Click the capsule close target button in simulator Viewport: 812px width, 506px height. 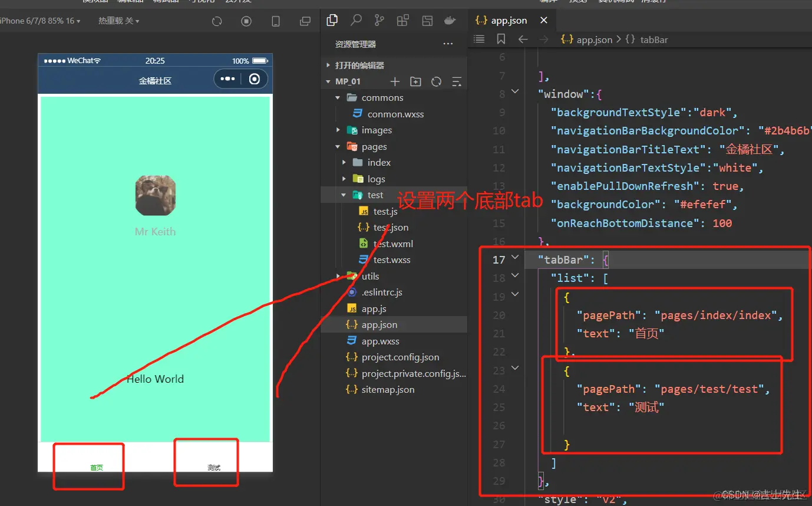click(x=255, y=79)
